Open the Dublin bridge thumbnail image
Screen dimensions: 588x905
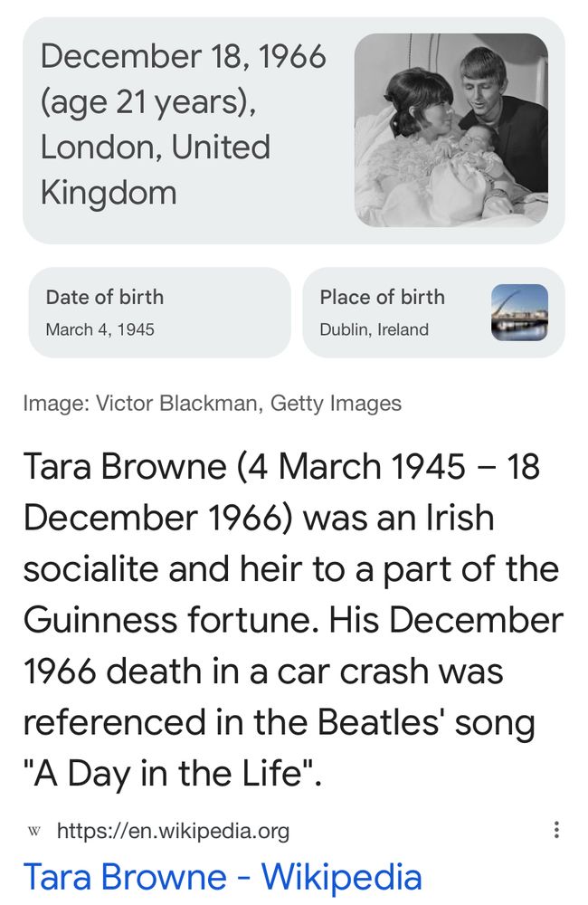pyautogui.click(x=519, y=312)
